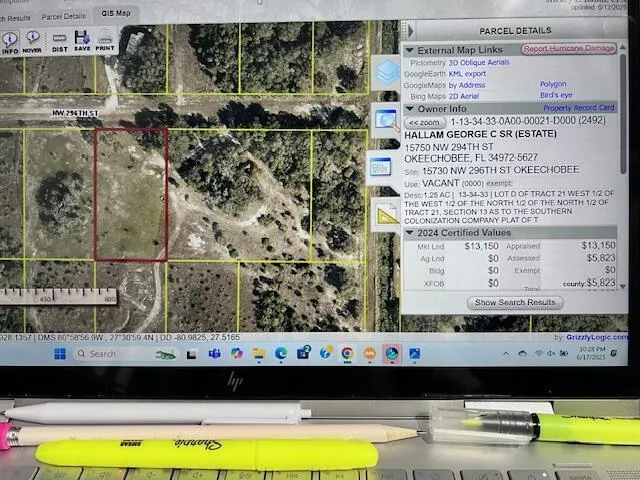This screenshot has width=640, height=480.
Task: Click the << zoom button
Action: (424, 122)
